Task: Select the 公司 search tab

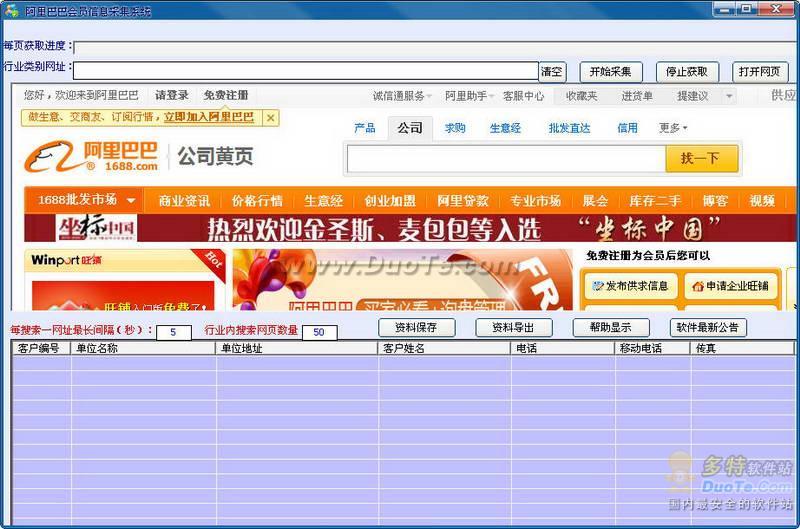Action: [x=410, y=128]
